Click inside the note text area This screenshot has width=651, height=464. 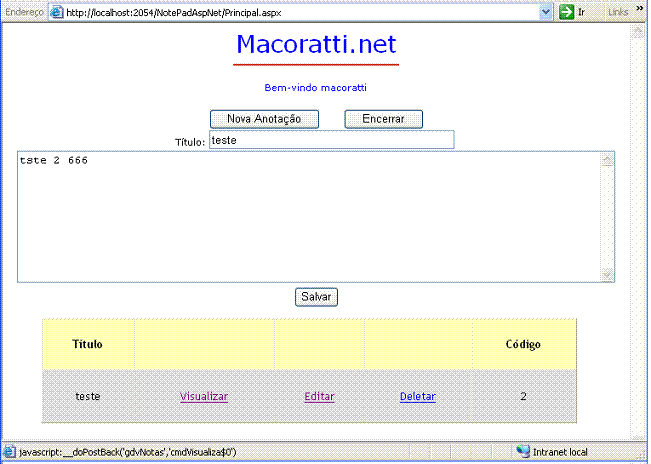309,217
